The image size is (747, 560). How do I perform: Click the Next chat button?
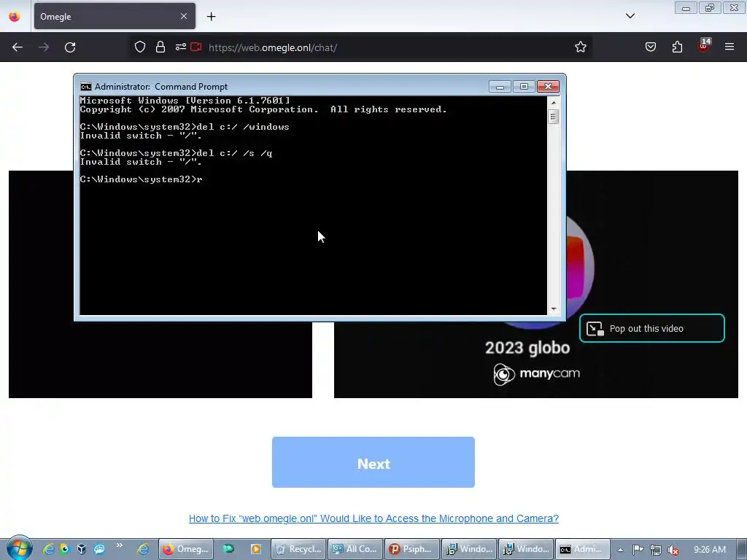click(x=373, y=462)
